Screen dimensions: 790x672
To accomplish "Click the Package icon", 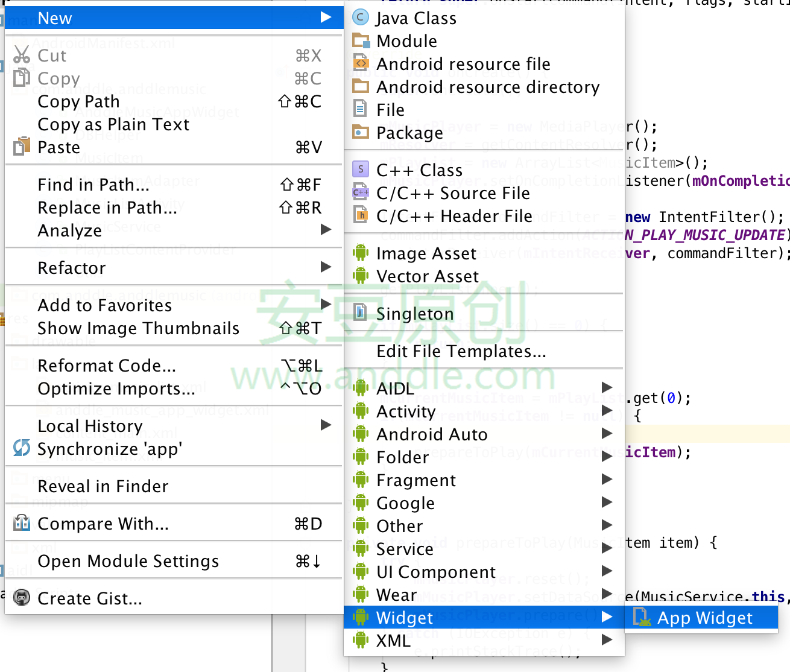I will [x=361, y=132].
